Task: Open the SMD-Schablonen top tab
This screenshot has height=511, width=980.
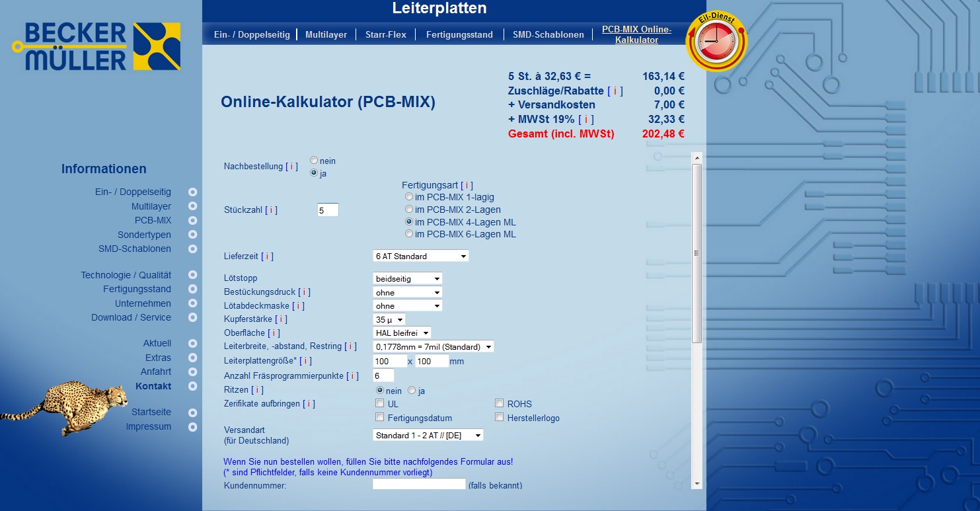Action: pyautogui.click(x=548, y=34)
